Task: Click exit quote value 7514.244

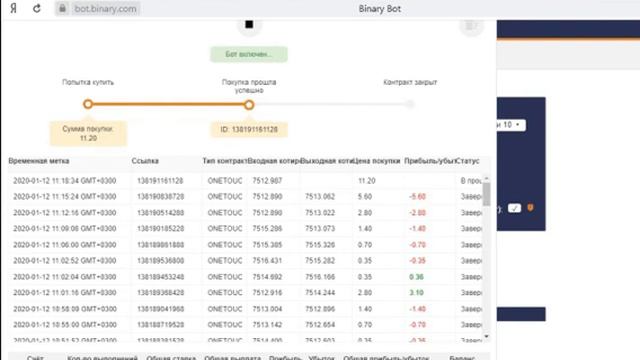Action: [320, 293]
